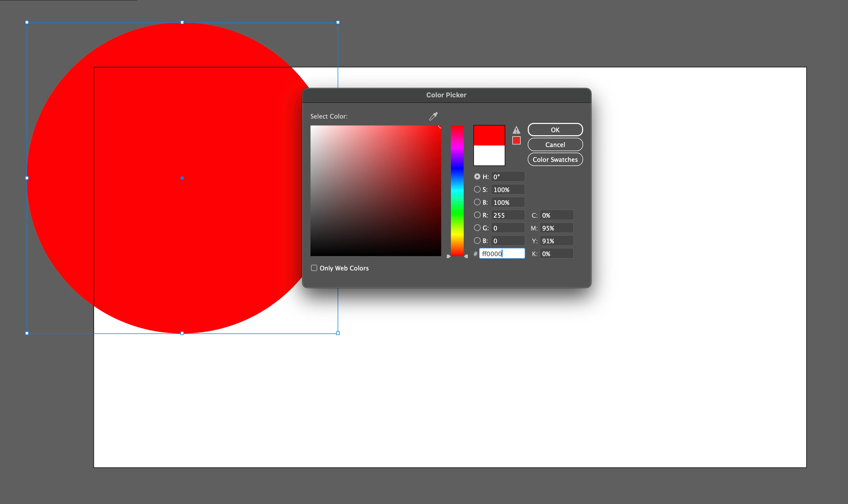Click the H hue value field
Screen dimensions: 848x504
coord(508,177)
